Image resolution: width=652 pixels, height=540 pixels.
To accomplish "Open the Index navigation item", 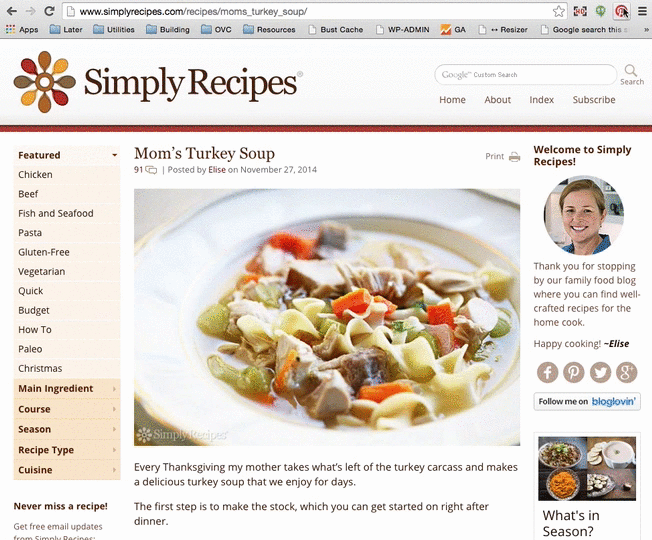I will click(x=541, y=100).
